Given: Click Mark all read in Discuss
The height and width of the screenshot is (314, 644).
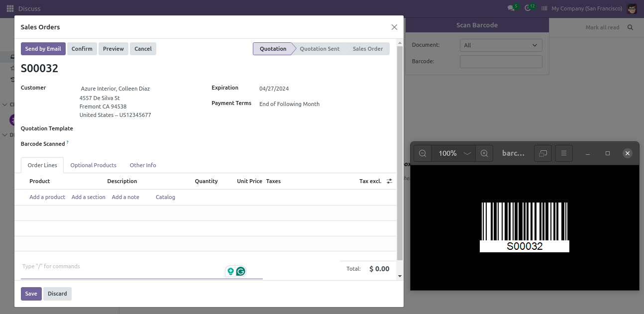Looking at the screenshot, I should pos(602,27).
